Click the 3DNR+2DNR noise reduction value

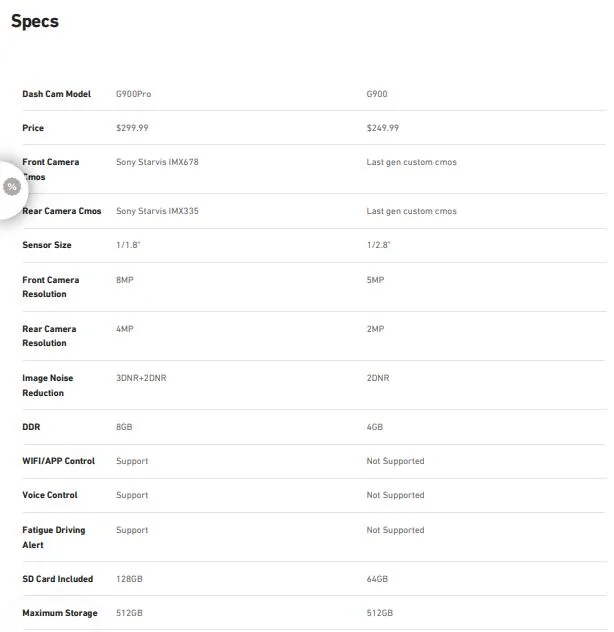pyautogui.click(x=141, y=378)
